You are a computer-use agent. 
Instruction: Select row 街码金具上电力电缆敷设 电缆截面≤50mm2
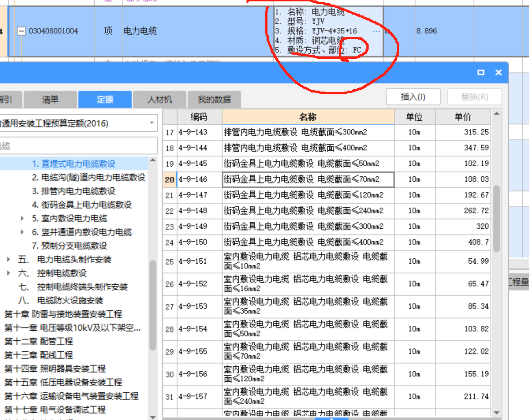(x=327, y=164)
